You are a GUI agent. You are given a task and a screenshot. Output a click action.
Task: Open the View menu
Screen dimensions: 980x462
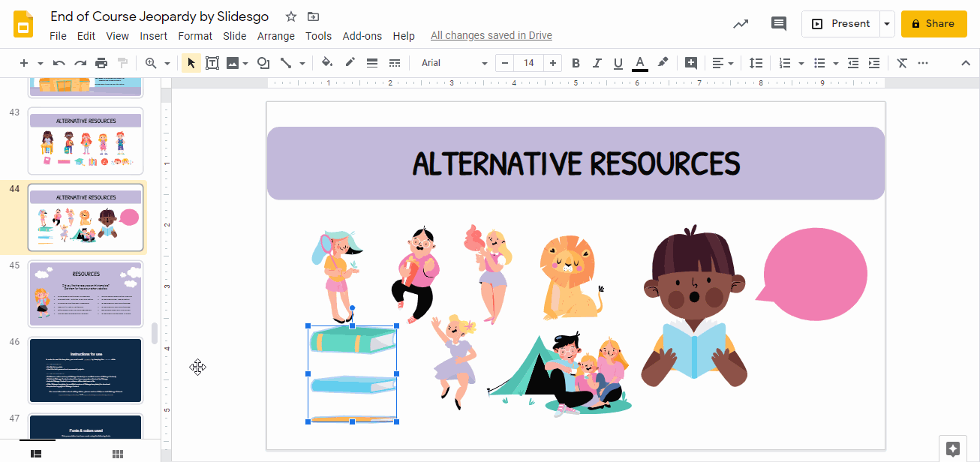point(118,36)
